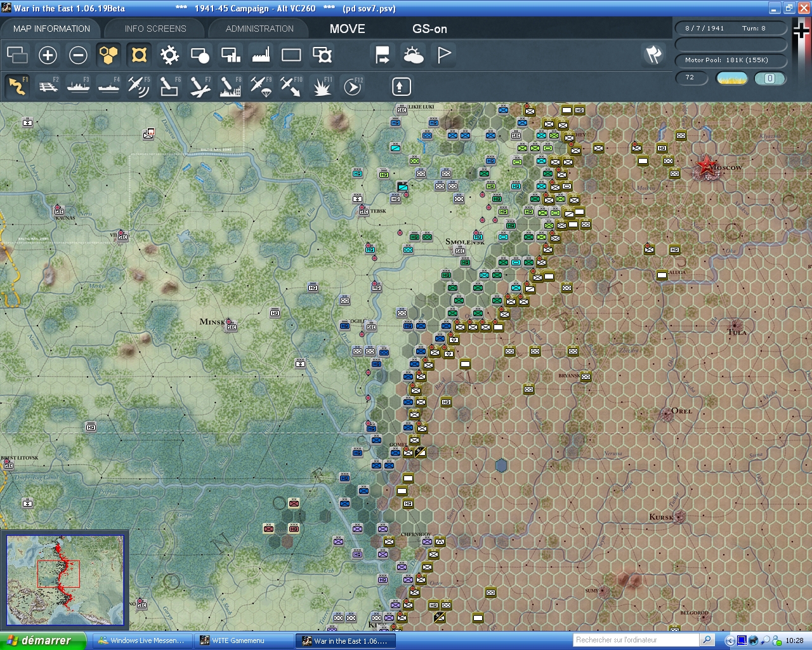This screenshot has height=650, width=812.
Task: Click the overlapping windows icon in the top toolbar
Action: (17, 55)
